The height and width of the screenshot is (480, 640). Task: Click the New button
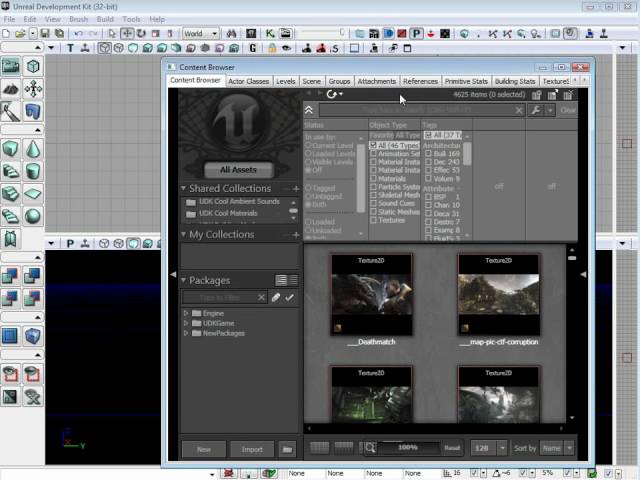pos(204,449)
